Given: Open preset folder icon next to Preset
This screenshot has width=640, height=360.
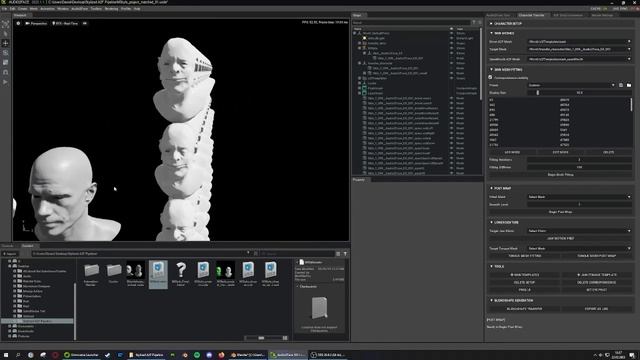Looking at the screenshot, I should pos(629,85).
